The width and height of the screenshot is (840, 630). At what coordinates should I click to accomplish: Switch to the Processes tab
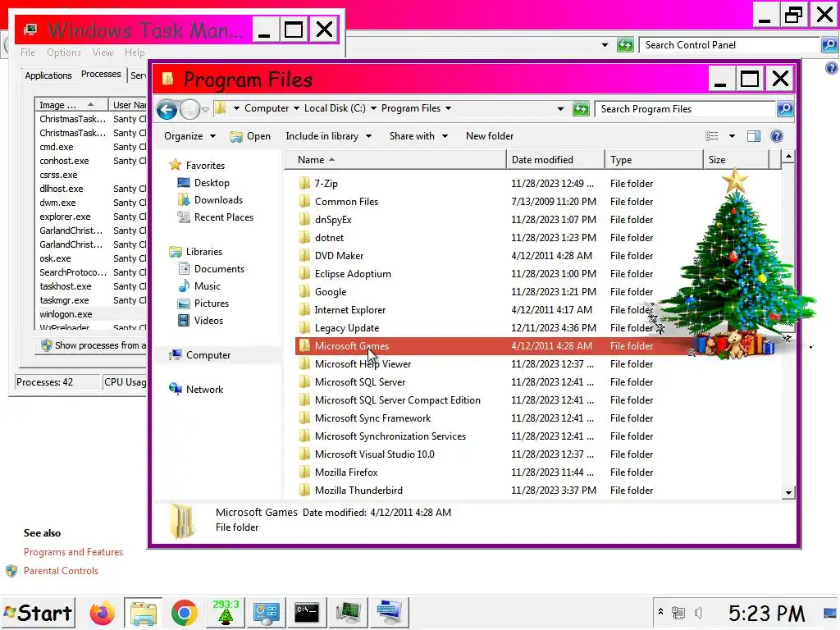[101, 74]
